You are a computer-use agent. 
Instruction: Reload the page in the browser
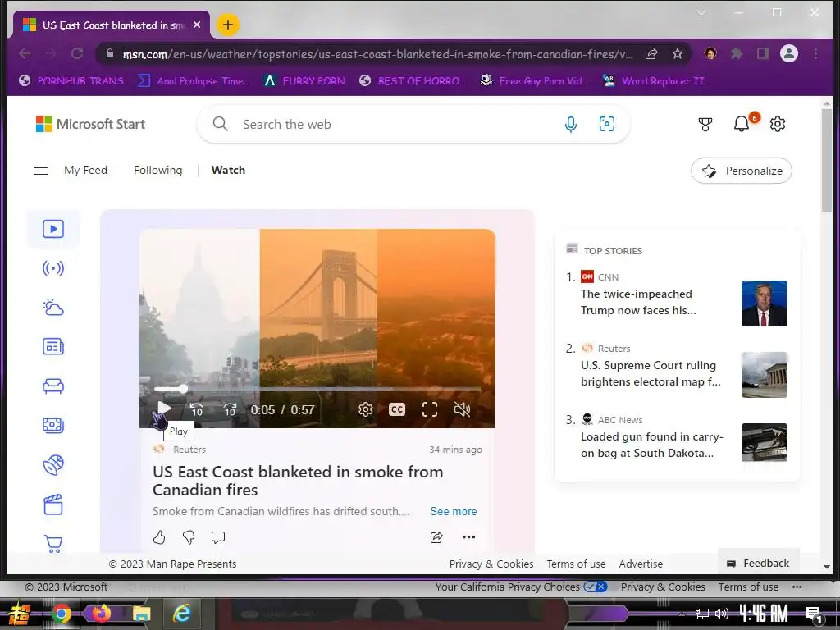click(x=77, y=53)
